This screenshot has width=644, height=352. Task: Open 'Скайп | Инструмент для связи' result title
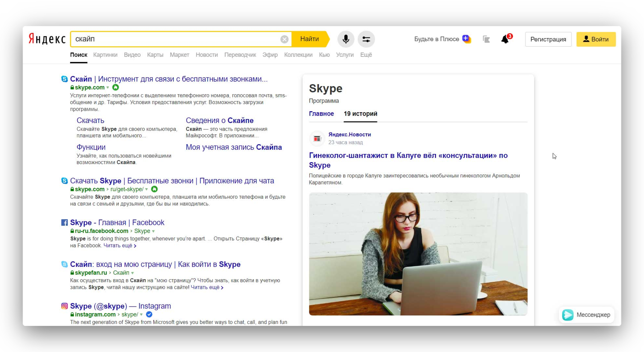(x=169, y=79)
